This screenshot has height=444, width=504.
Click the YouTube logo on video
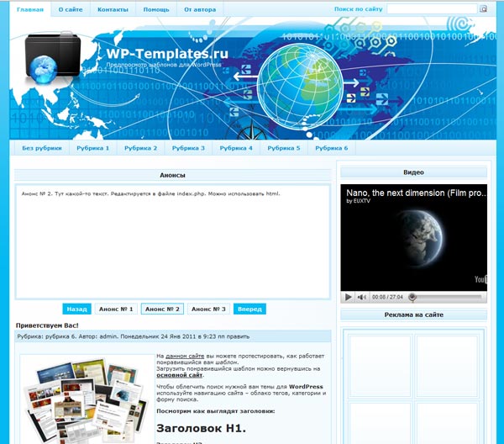tap(480, 279)
